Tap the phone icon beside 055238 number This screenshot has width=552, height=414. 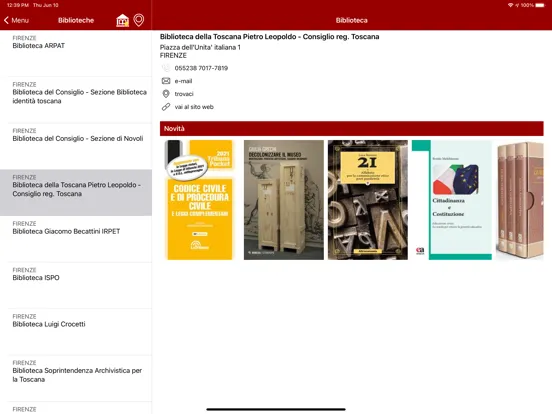[x=166, y=68]
